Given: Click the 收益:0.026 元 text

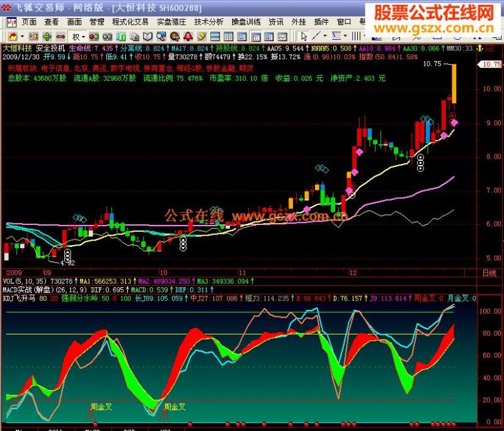Looking at the screenshot, I should [299, 78].
